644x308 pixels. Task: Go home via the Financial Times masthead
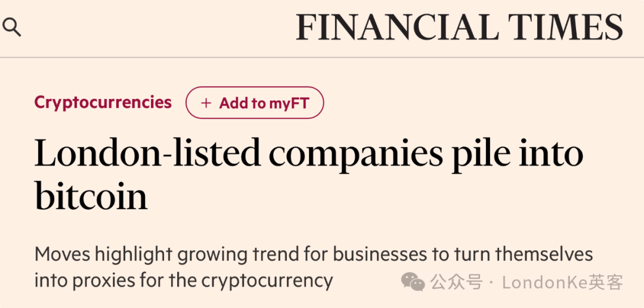(459, 27)
